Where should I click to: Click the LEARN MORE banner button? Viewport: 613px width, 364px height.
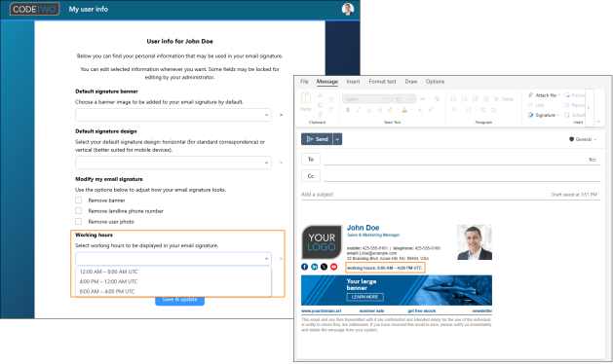(x=364, y=297)
